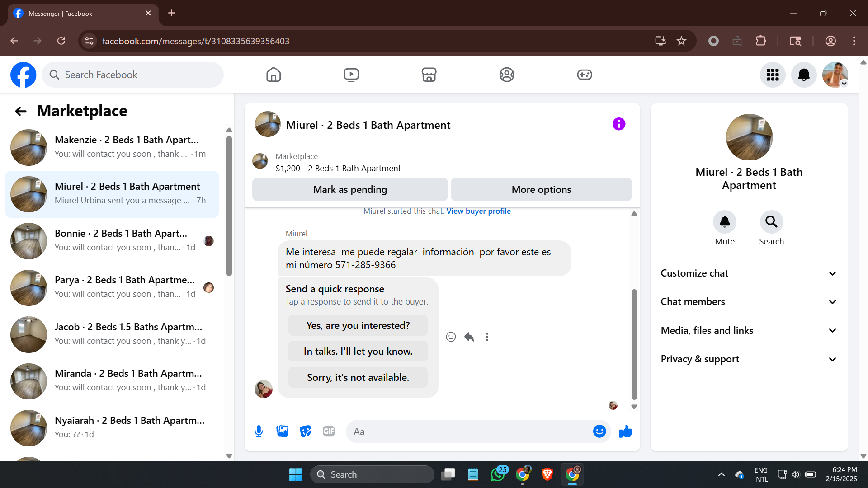Open the Windows Start menu
Image resolution: width=868 pixels, height=488 pixels.
pos(296,474)
